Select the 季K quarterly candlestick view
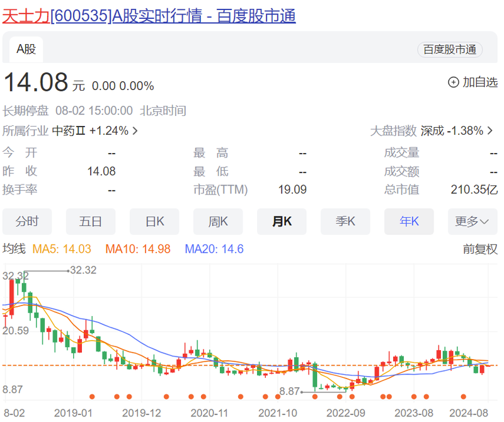This screenshot has width=504, height=422. pos(345,222)
